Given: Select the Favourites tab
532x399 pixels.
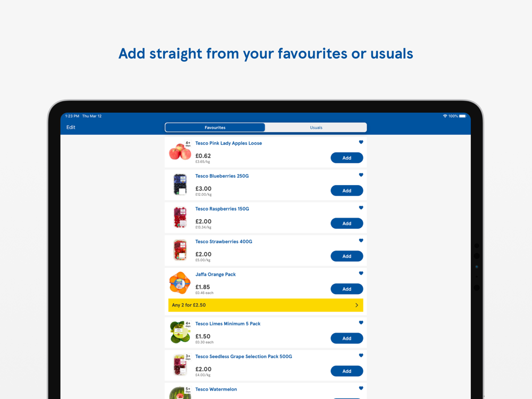Looking at the screenshot, I should [x=215, y=128].
